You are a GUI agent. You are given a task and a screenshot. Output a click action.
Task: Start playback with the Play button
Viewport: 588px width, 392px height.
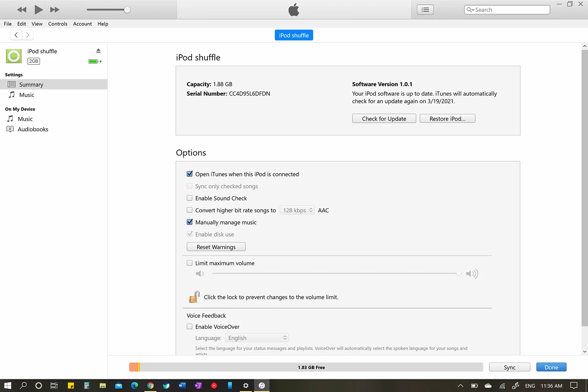39,10
